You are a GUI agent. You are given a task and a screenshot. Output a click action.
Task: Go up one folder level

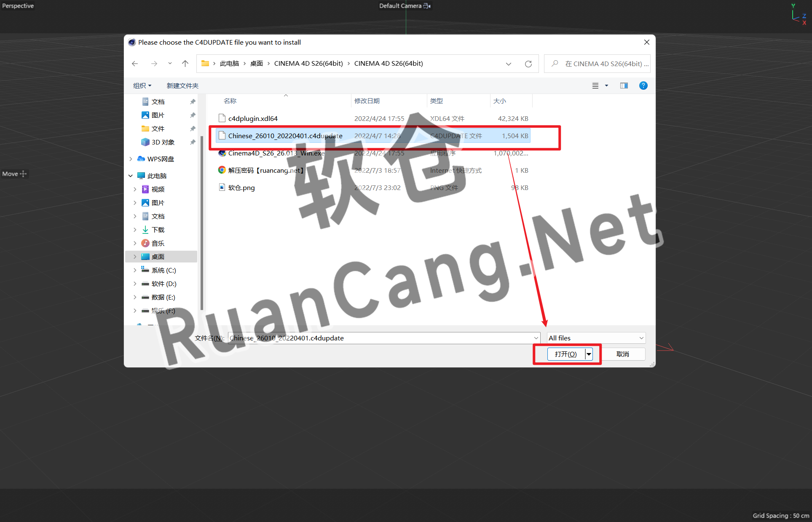[x=185, y=64]
